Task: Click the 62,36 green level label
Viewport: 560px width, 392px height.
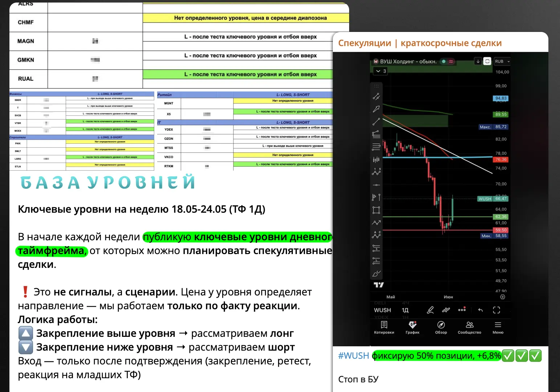Action: pos(501,217)
